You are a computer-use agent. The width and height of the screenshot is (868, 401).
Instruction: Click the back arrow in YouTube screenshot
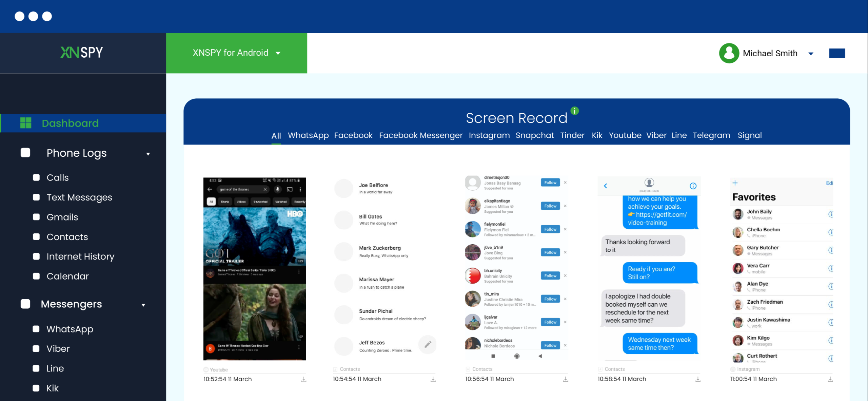pyautogui.click(x=210, y=189)
